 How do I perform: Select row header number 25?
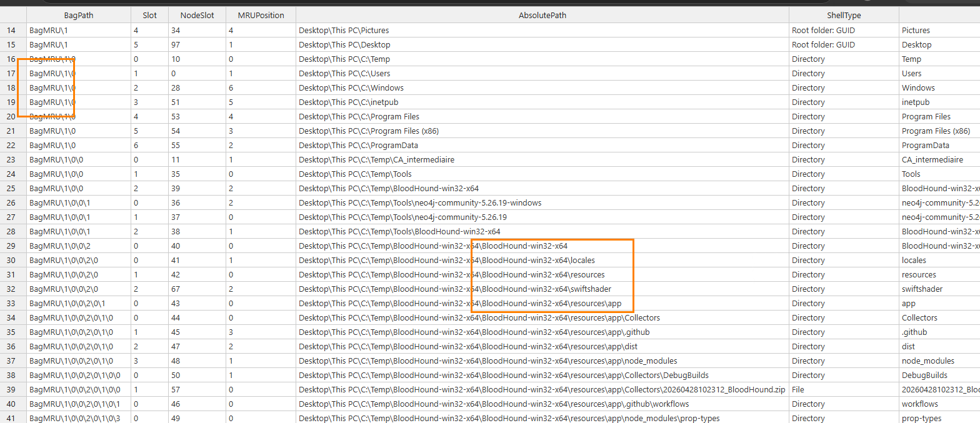click(13, 188)
